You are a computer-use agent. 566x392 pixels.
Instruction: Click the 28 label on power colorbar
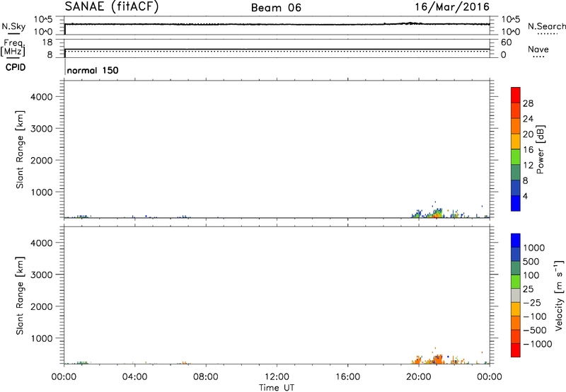[528, 103]
